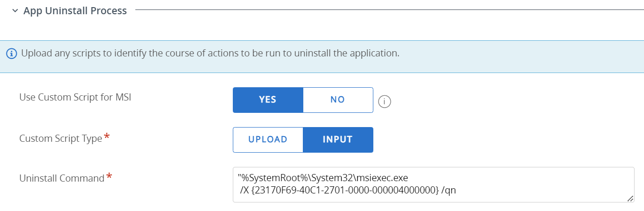Enable YES for Use Custom Script for MSI
The height and width of the screenshot is (211, 644).
pos(268,100)
